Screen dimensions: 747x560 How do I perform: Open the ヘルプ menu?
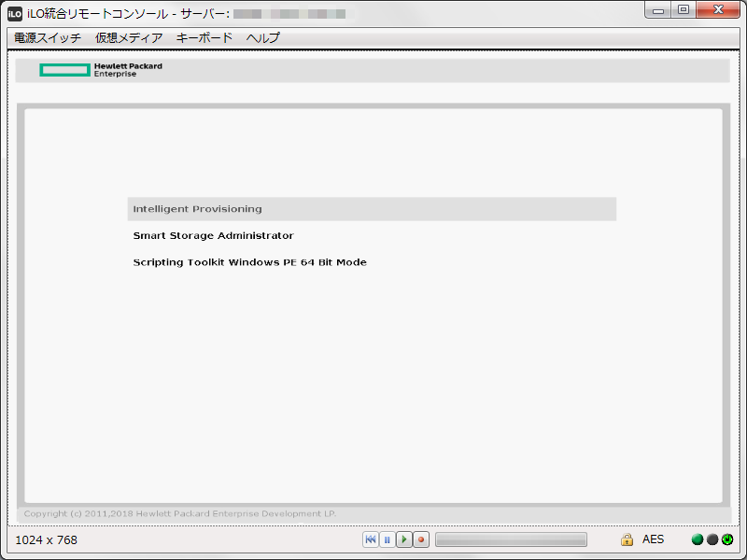point(263,37)
